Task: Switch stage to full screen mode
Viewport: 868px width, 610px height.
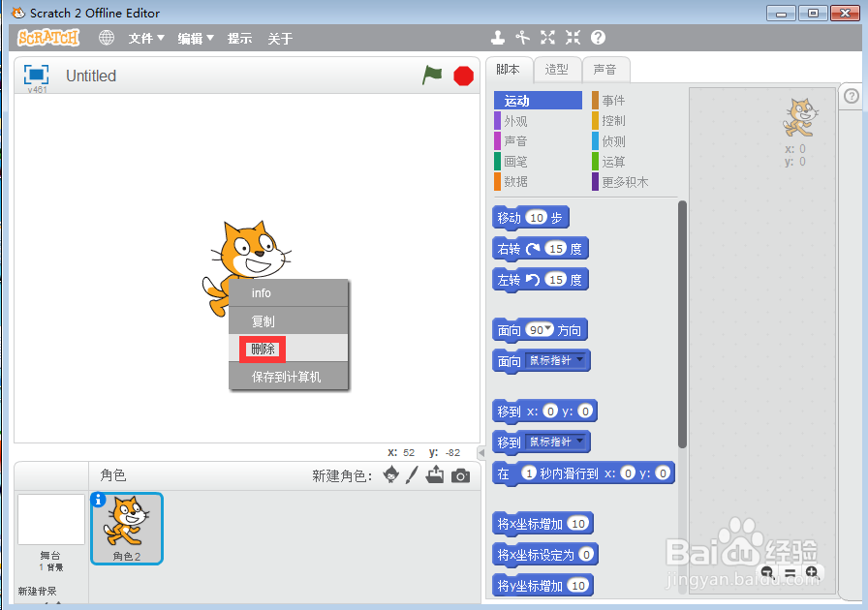Action: coord(36,75)
